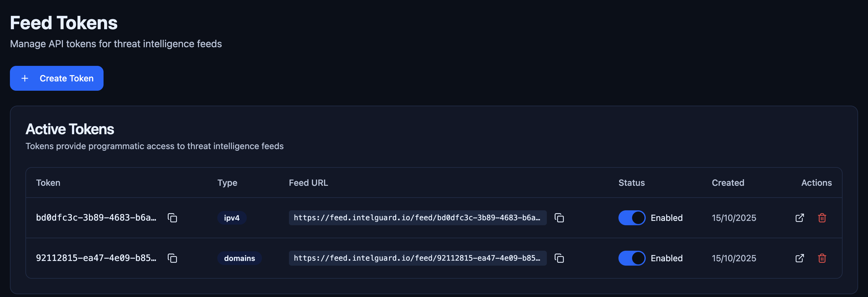Copy the ipv4 feed URL
The width and height of the screenshot is (868, 297).
pyautogui.click(x=559, y=218)
